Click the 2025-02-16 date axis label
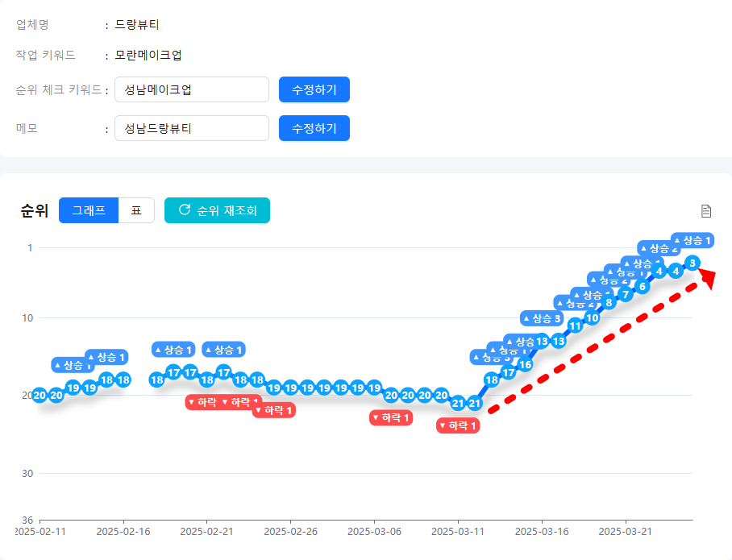The height and width of the screenshot is (560, 732). point(123,532)
